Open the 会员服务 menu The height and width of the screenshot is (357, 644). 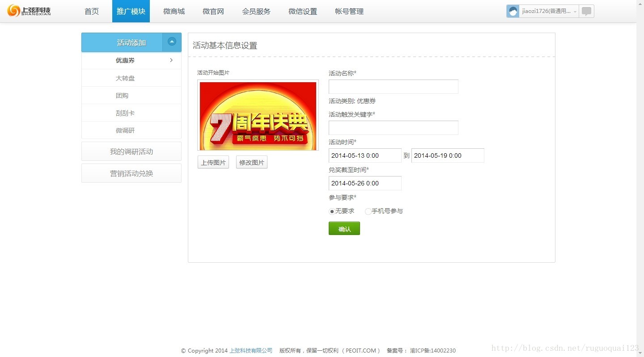256,11
